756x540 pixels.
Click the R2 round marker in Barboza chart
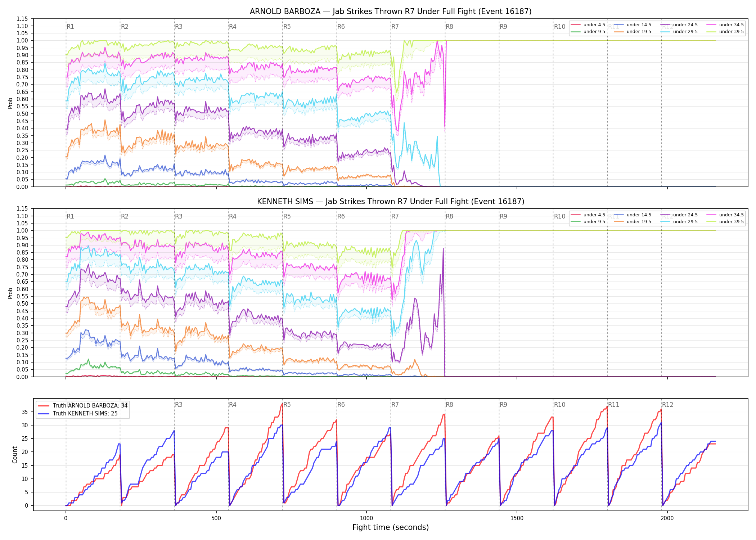(x=125, y=27)
